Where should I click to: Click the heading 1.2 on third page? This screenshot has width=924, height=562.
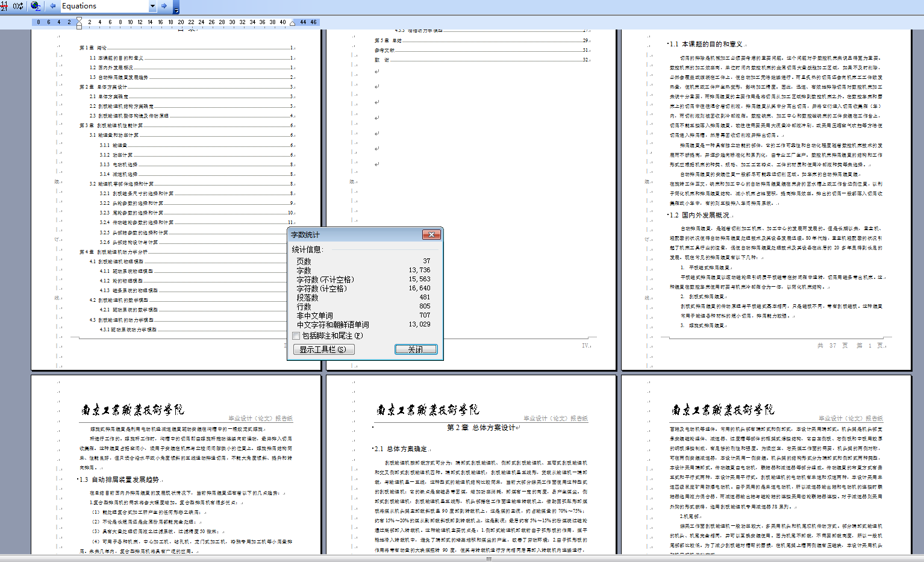pos(699,215)
